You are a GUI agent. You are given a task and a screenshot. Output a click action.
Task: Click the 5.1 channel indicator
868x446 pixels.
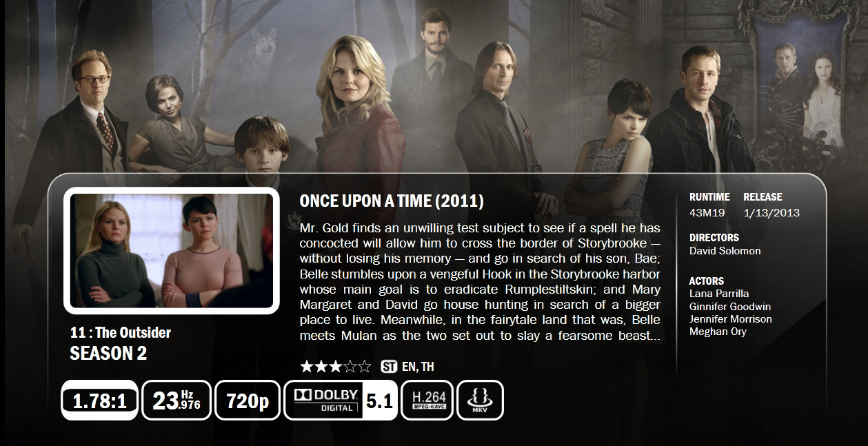(380, 400)
